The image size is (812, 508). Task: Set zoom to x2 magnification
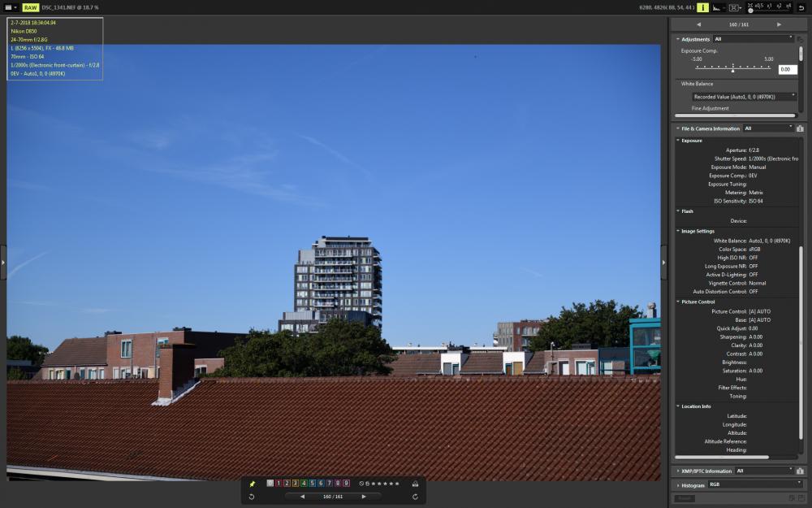point(779,7)
